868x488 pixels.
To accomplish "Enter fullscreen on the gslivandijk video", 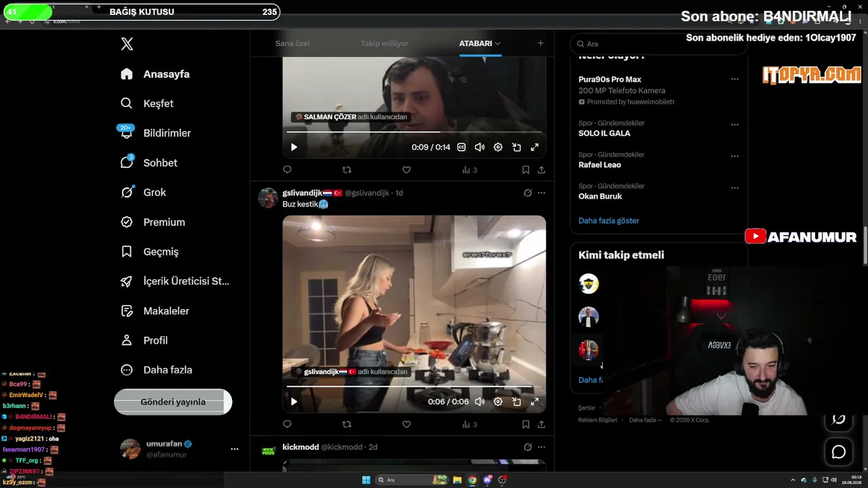I will (x=534, y=401).
